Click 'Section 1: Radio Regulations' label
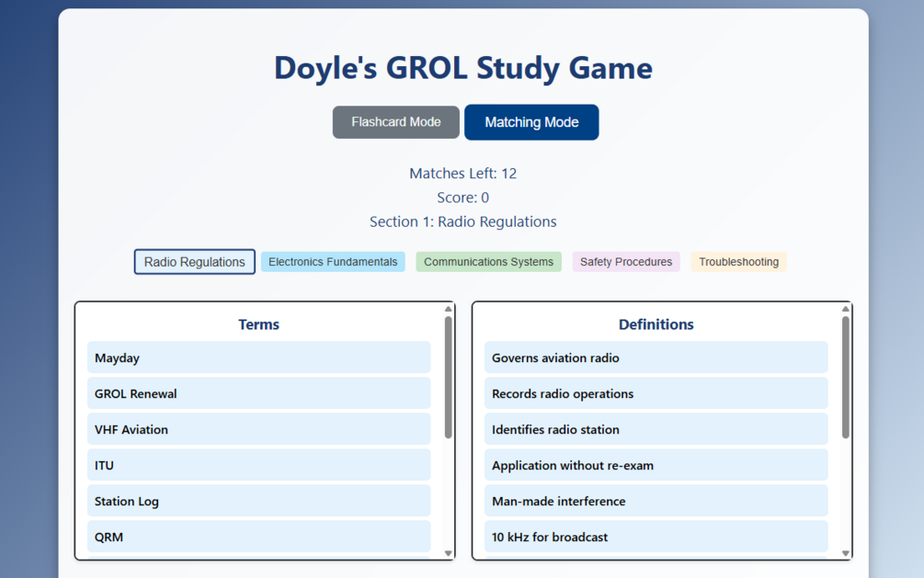924x578 pixels. [462, 221]
